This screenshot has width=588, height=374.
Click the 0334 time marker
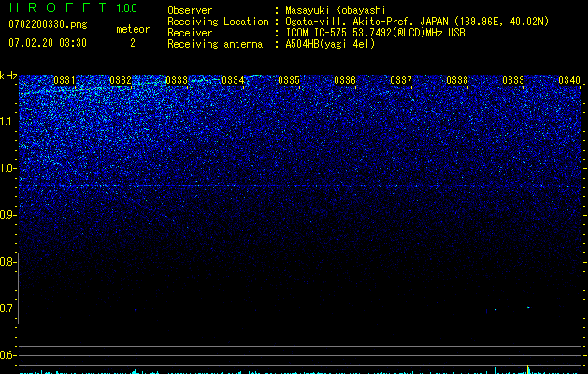[x=233, y=80]
